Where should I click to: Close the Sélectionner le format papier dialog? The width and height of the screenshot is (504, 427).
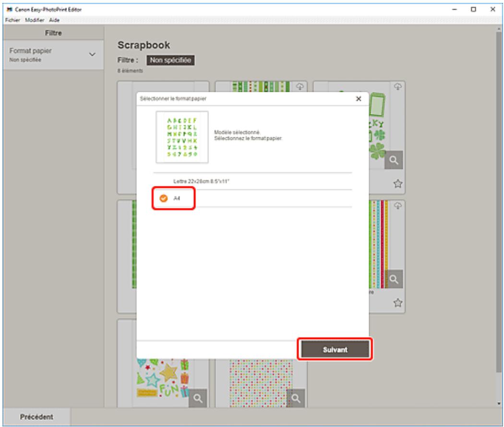click(x=359, y=99)
